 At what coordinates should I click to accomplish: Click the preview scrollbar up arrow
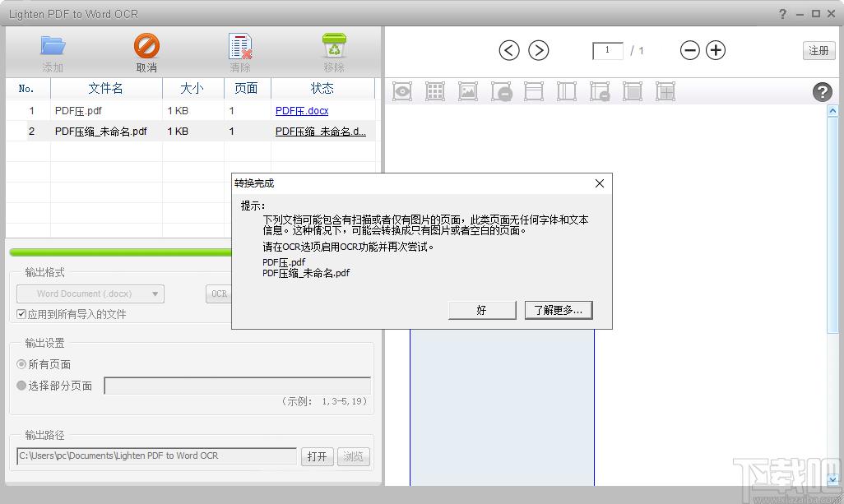tap(832, 111)
